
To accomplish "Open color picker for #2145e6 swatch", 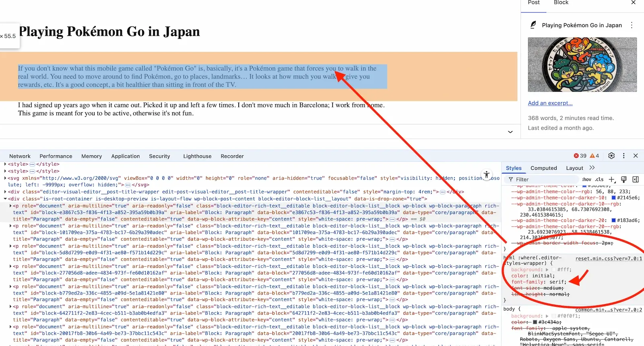I will (x=613, y=198).
